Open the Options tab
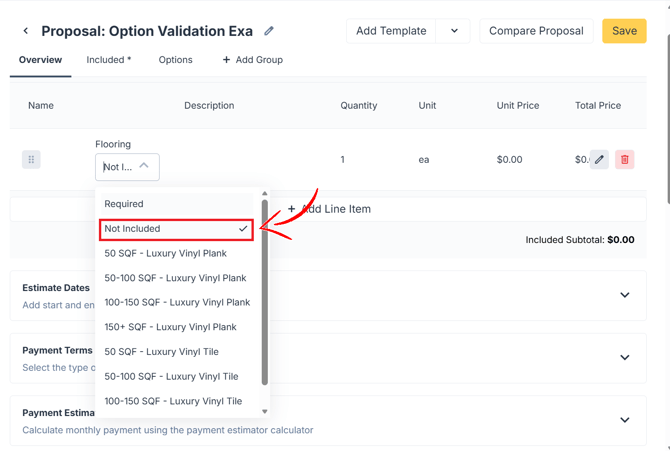This screenshot has width=670, height=451. point(175,60)
